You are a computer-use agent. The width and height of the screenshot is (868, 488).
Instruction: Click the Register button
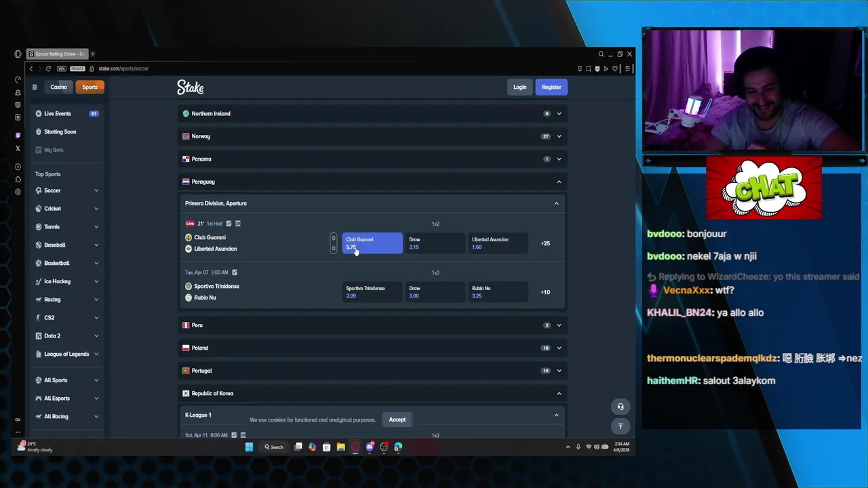551,87
